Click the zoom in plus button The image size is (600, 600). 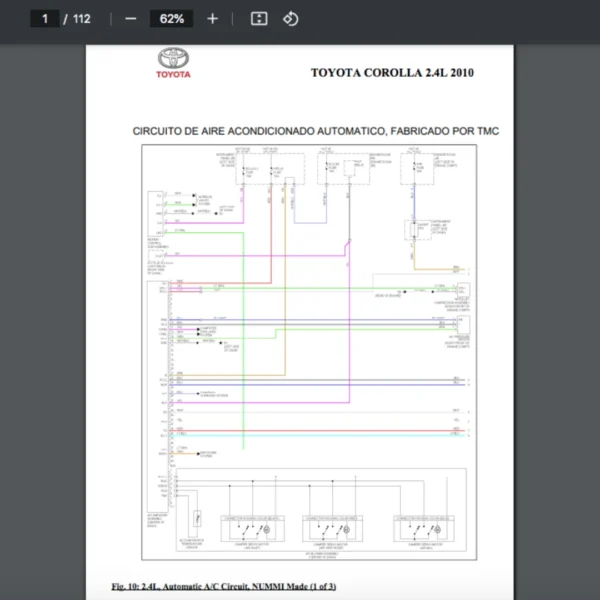click(x=212, y=19)
